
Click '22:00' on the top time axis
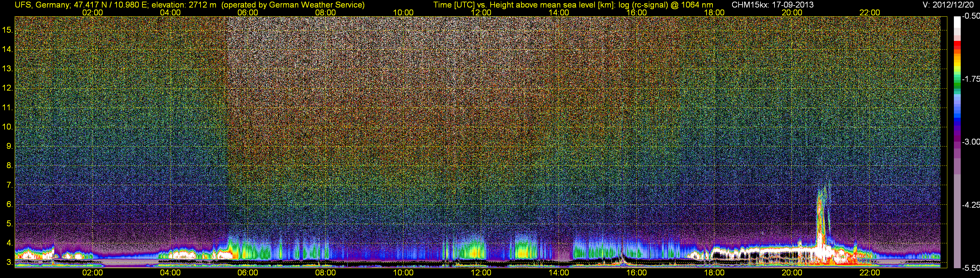click(x=870, y=12)
